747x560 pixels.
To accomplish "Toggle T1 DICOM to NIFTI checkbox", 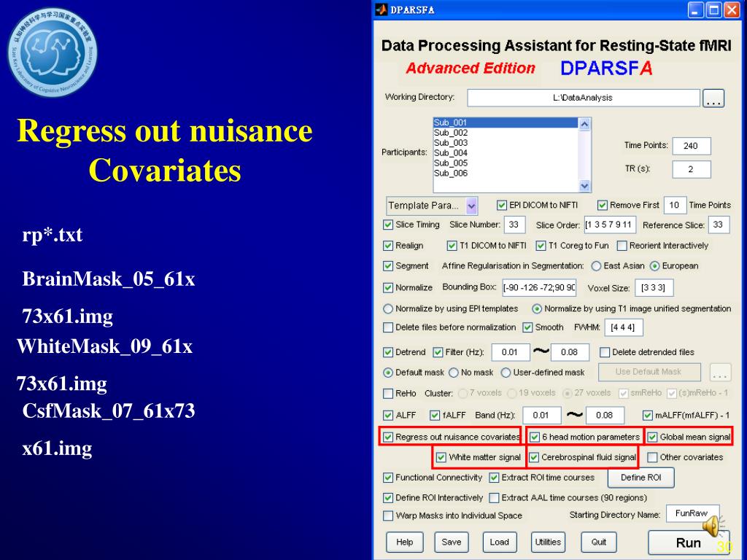I will point(452,245).
